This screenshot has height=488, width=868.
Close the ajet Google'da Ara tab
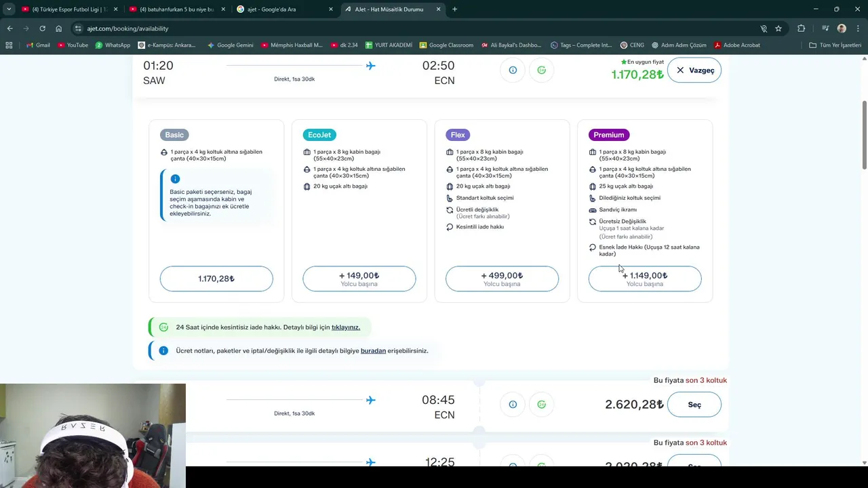330,9
